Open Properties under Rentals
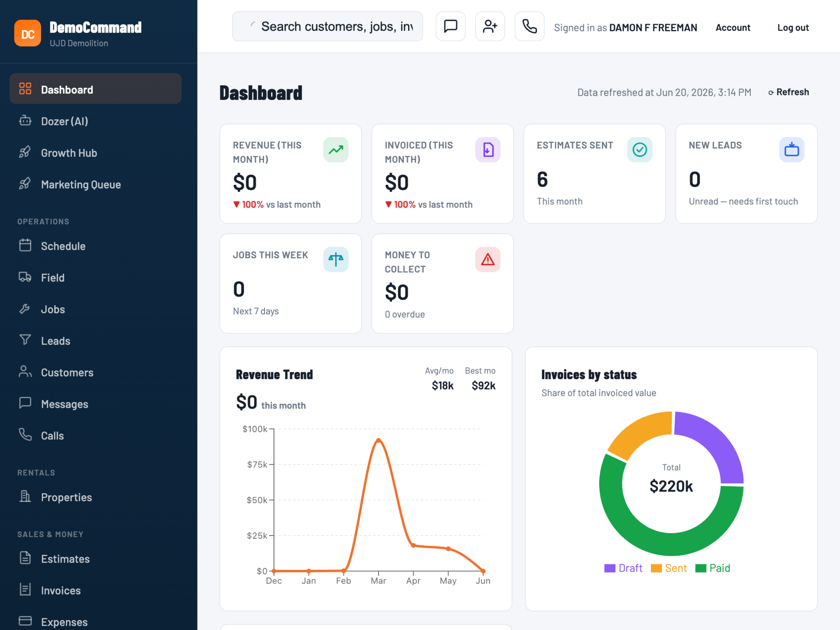This screenshot has width=840, height=630. (x=95, y=497)
